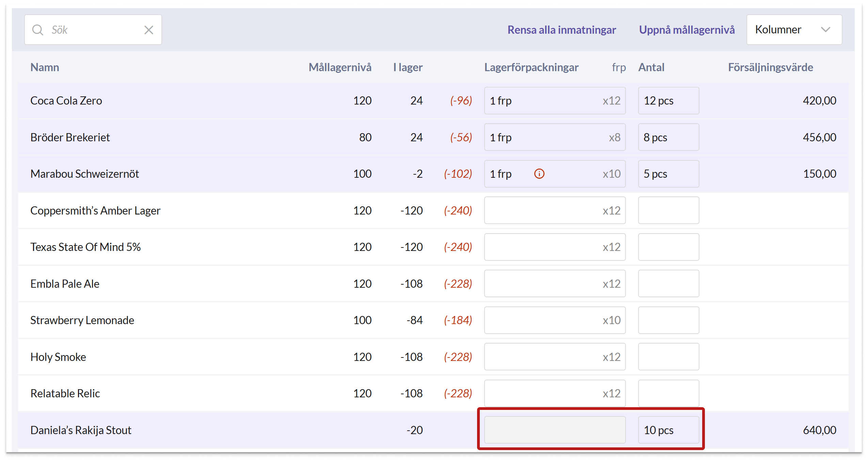Select the Bröder Brekeriet product name
This screenshot has height=461, width=868.
click(x=70, y=137)
